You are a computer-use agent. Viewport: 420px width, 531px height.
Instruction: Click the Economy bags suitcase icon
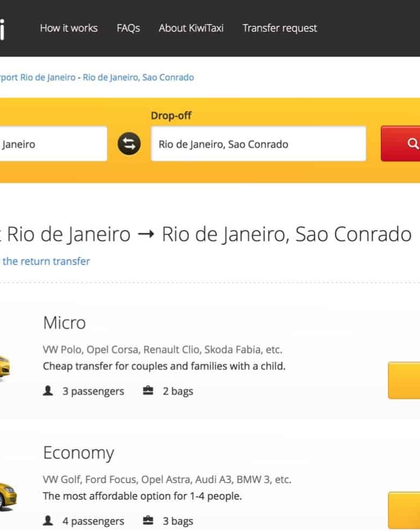(x=148, y=520)
